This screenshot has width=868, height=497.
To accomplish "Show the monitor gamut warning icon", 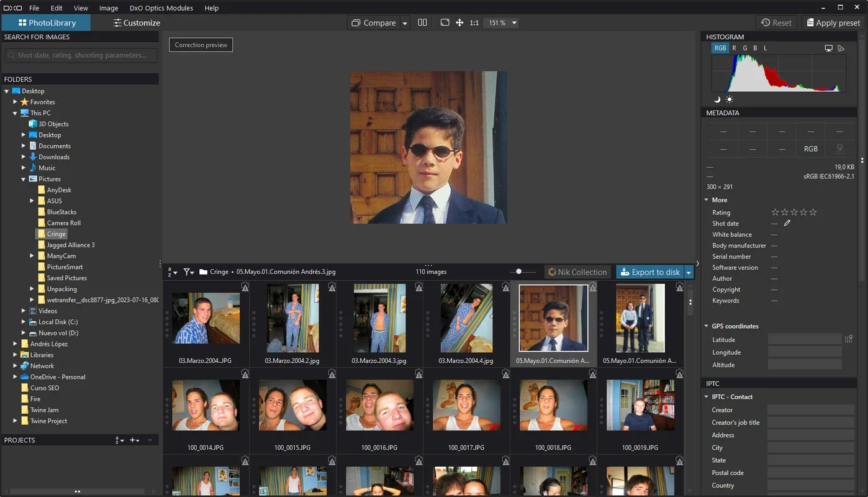I will point(828,48).
